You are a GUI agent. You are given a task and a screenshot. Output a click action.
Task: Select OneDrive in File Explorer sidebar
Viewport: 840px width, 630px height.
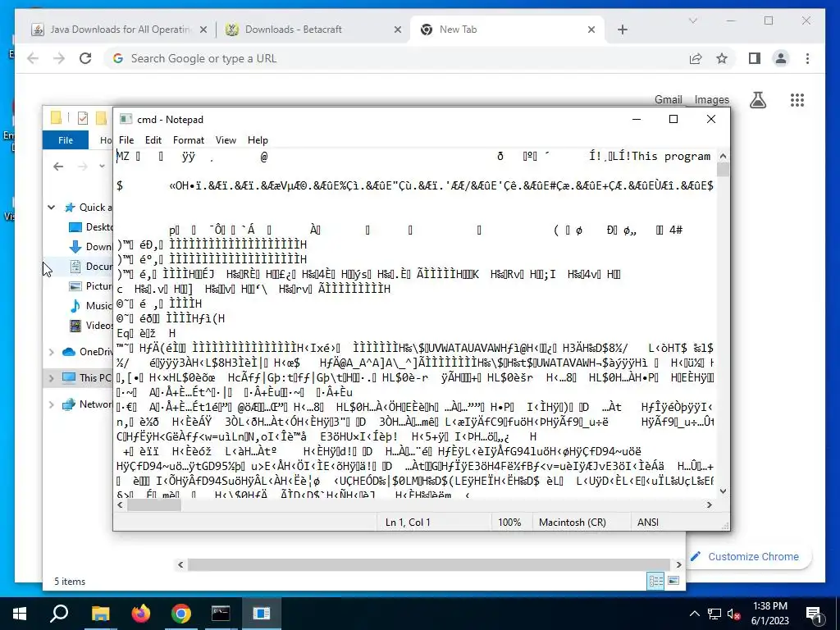(87, 352)
